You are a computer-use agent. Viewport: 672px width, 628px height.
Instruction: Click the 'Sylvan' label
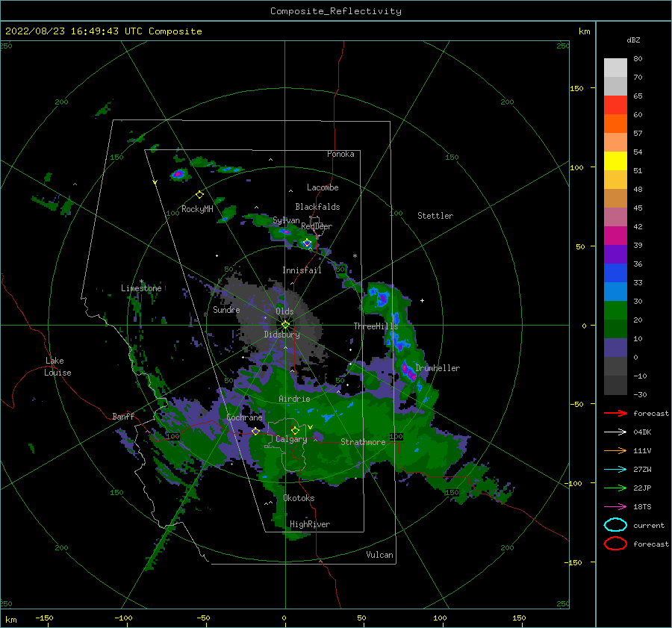tap(286, 221)
